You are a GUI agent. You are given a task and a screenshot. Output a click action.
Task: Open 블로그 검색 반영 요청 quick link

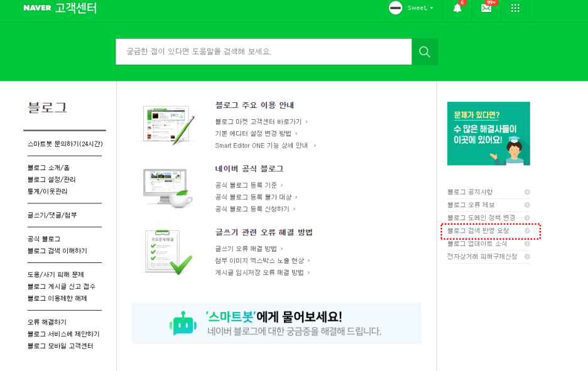[477, 231]
